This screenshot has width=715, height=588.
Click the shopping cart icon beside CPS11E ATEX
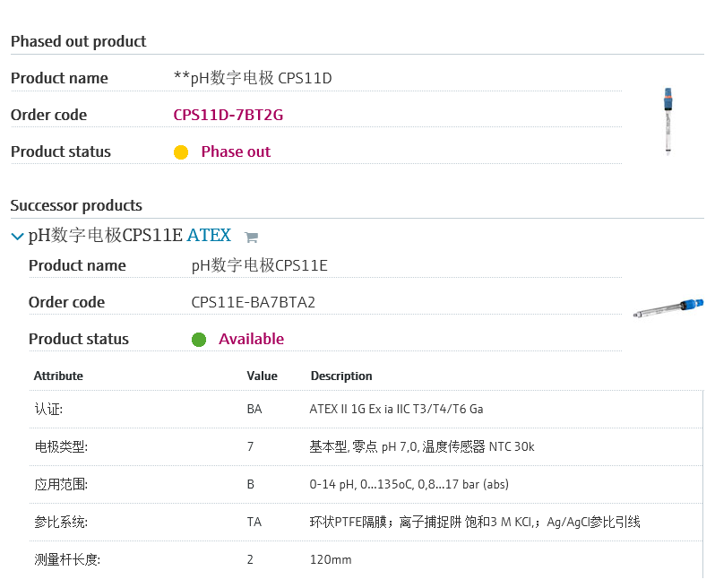click(251, 238)
